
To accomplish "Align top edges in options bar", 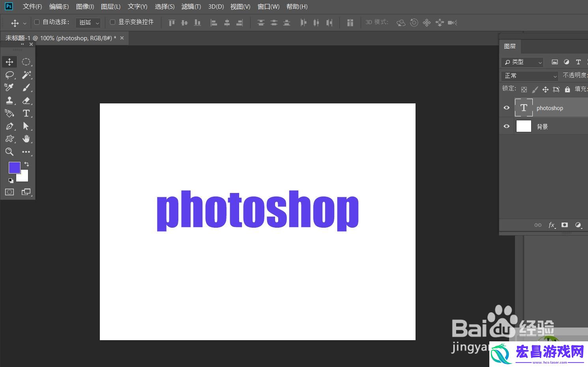I will pyautogui.click(x=171, y=23).
